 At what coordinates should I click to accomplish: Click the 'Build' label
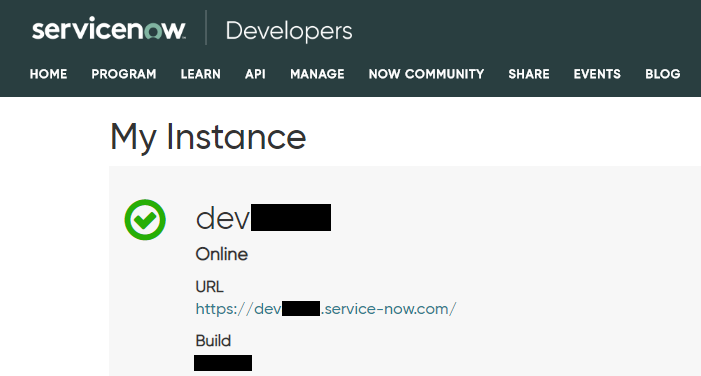click(213, 341)
